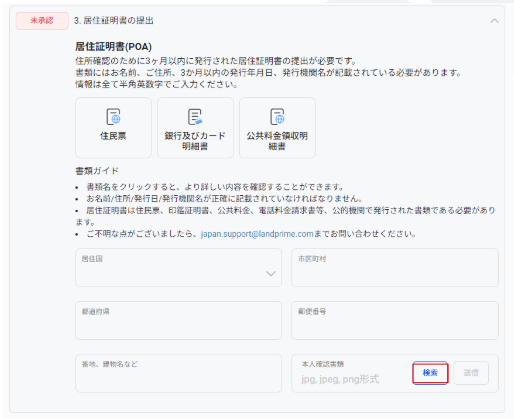Click the 住民票 document icon

113,116
